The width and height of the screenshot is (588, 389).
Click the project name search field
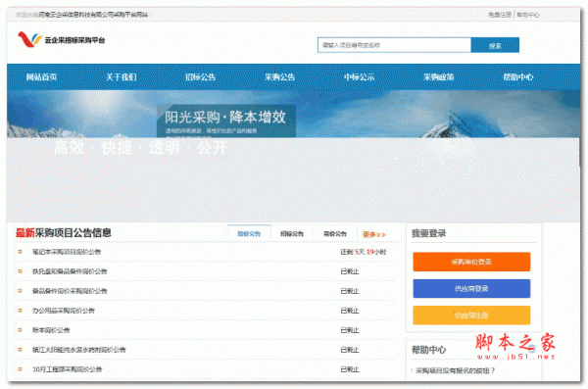(394, 45)
